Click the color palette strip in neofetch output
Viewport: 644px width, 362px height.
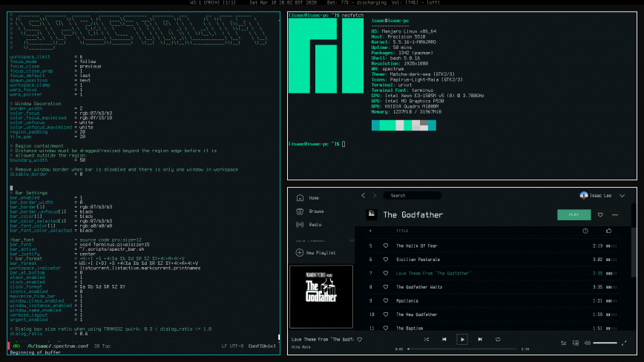click(x=404, y=125)
